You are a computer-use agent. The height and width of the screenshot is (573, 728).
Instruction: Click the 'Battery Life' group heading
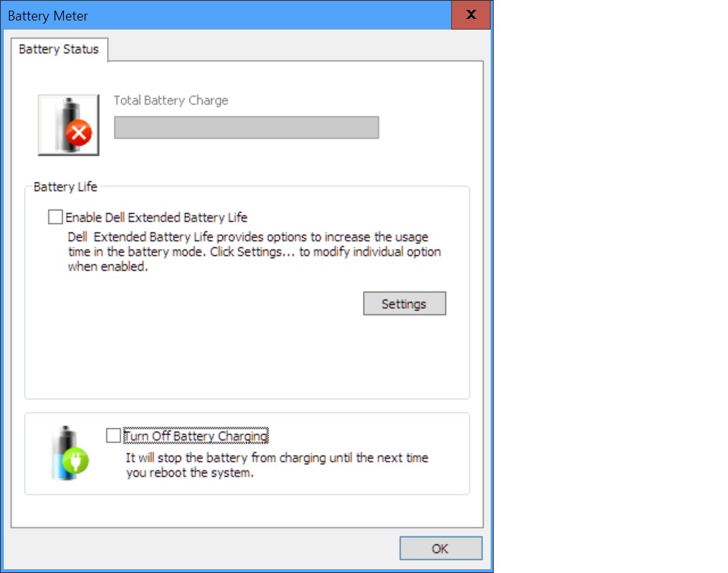(x=65, y=187)
